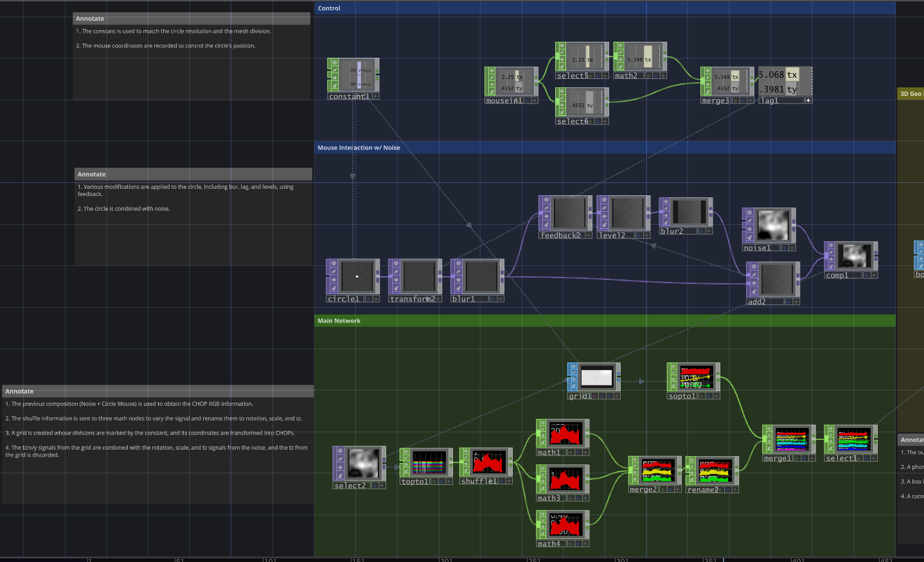Click the viewer flag on mousein1 node
The height and width of the screenshot is (562, 924).
click(491, 71)
